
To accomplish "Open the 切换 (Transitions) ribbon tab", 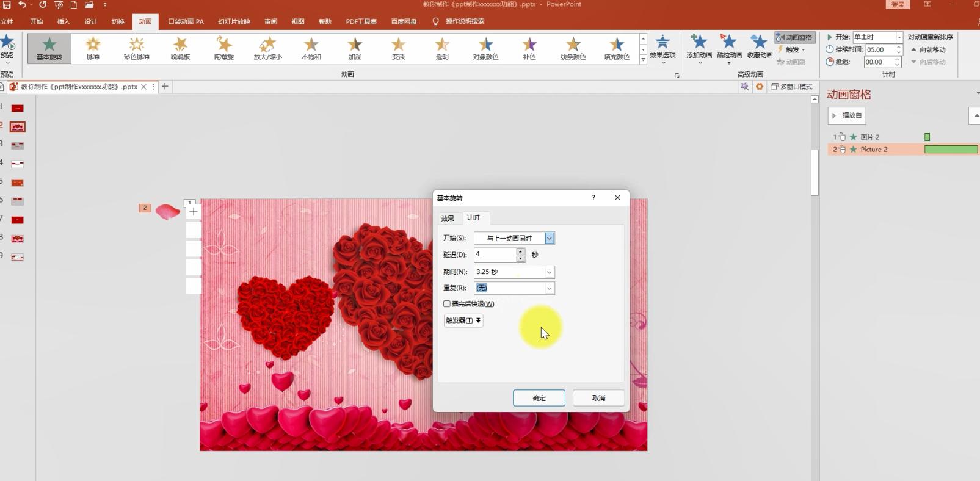I will (x=118, y=21).
